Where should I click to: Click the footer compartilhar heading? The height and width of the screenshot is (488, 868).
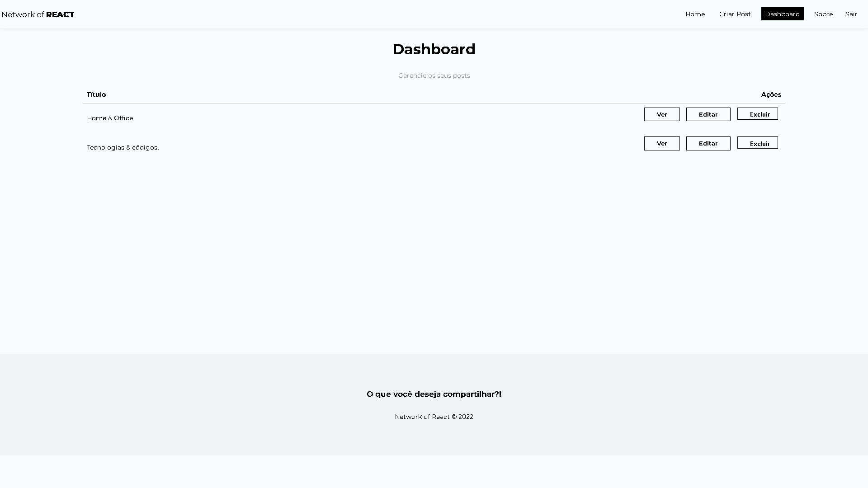tap(434, 394)
